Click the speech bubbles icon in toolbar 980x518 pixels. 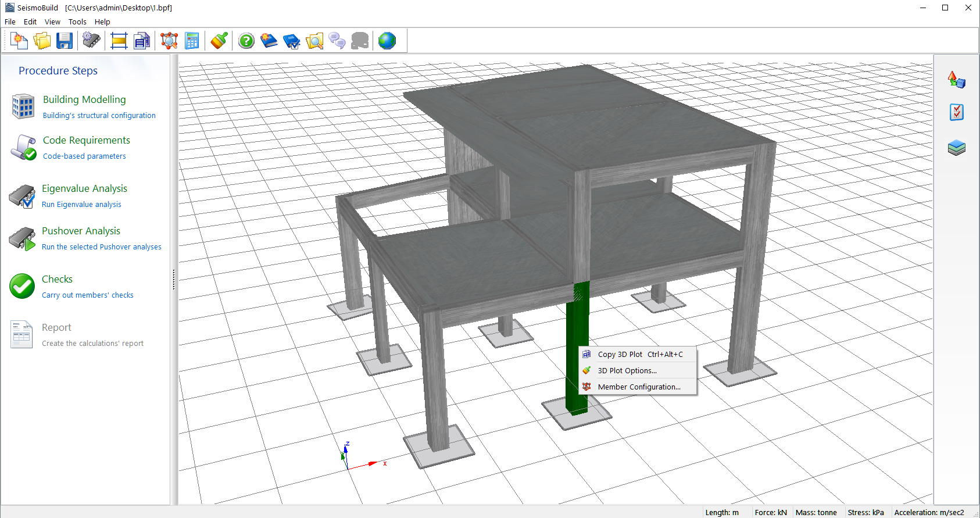click(337, 41)
